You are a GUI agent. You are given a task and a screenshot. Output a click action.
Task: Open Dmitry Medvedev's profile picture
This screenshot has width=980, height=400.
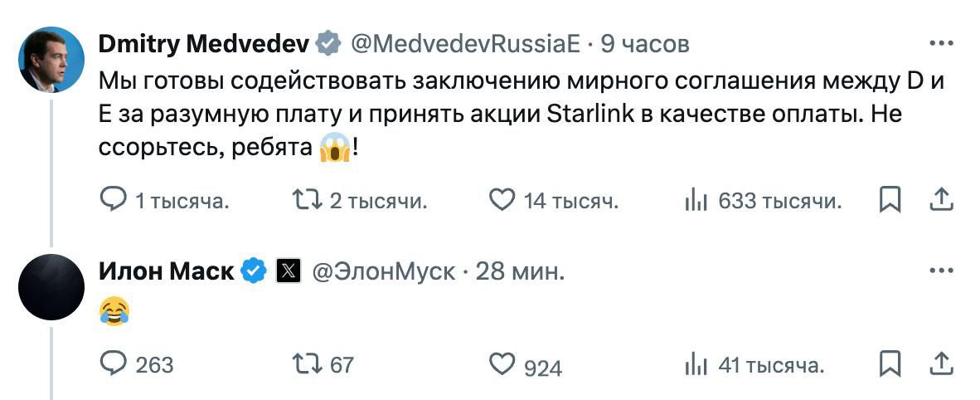pyautogui.click(x=51, y=59)
